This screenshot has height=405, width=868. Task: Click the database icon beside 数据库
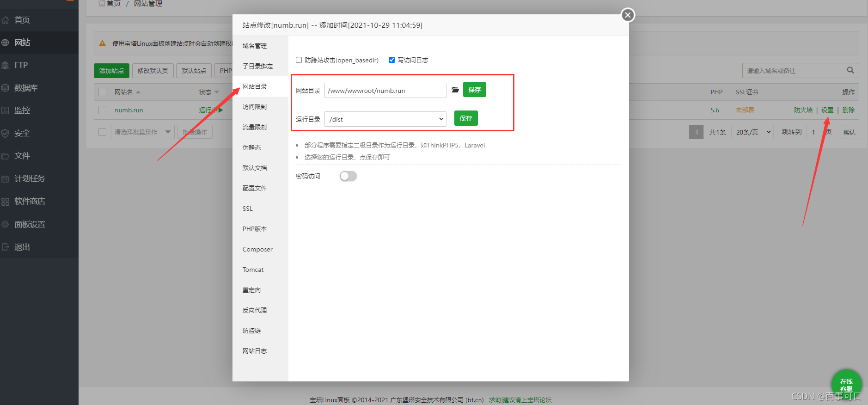click(6, 88)
